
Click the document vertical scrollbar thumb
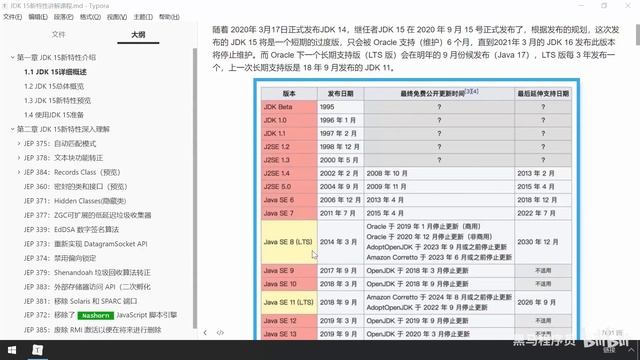[637, 35]
